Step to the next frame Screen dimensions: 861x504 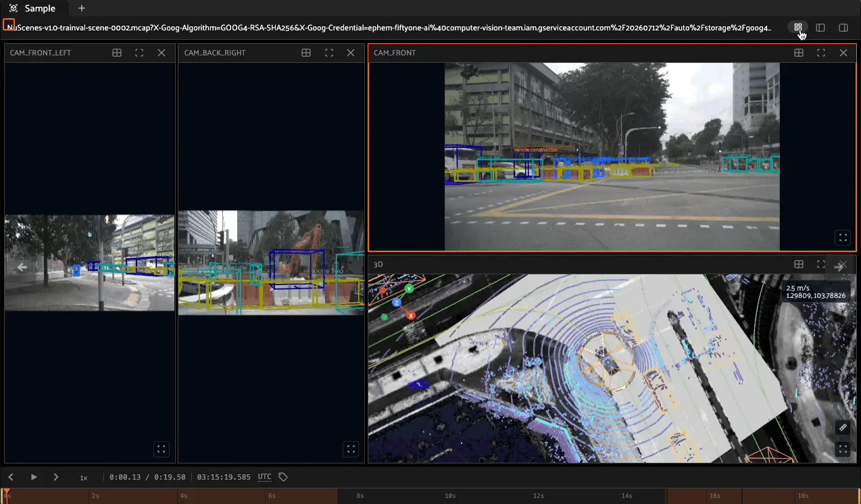tap(56, 477)
